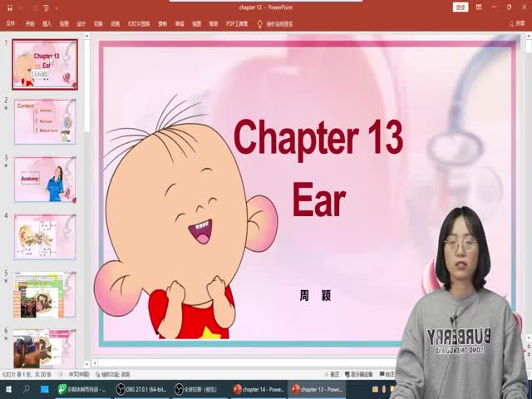
Task: Open the blue taskbar app icon
Action: (x=44, y=389)
